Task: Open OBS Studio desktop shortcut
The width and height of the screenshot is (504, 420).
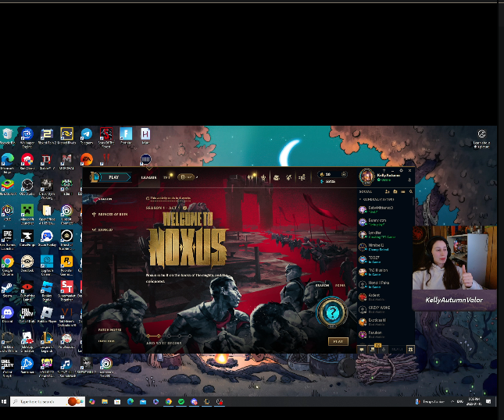Action: pyautogui.click(x=27, y=187)
